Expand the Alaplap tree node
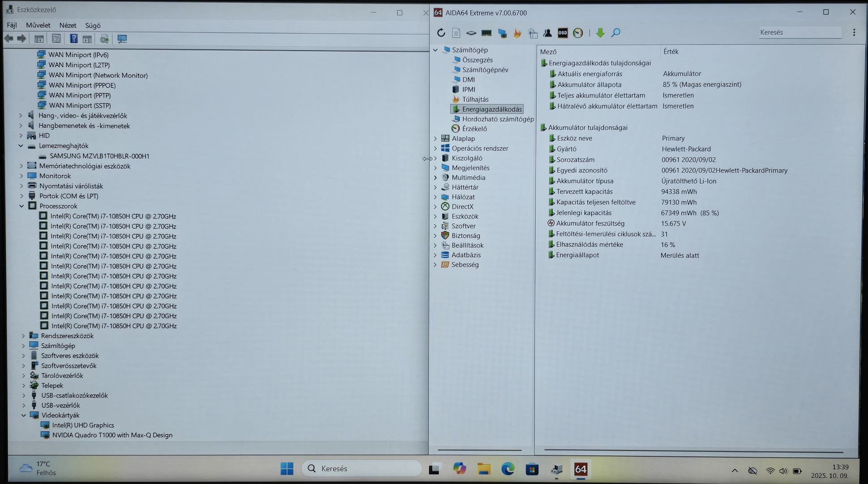 [436, 139]
